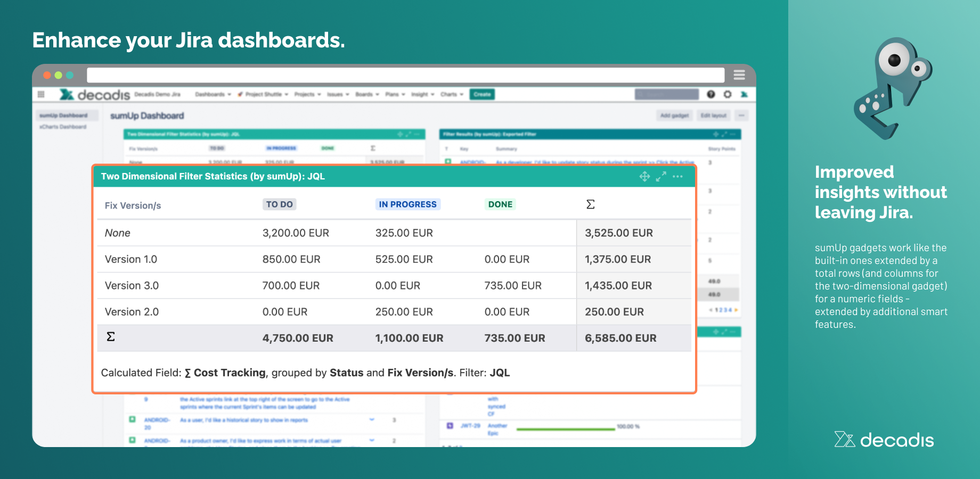Open the Projects dropdown menu

(308, 94)
